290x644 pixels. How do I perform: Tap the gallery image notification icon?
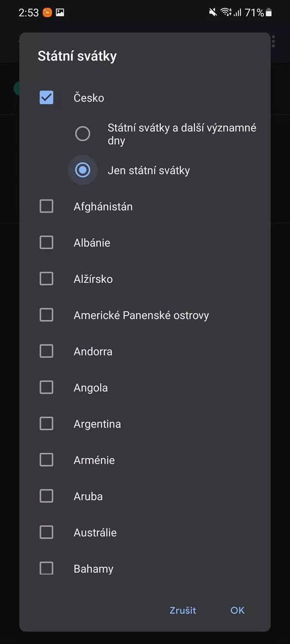60,13
